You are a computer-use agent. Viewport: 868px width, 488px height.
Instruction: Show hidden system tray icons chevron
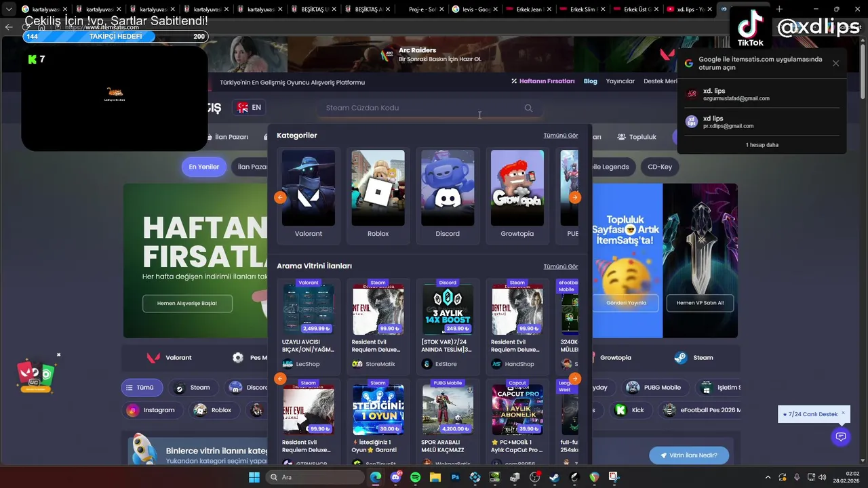click(x=768, y=477)
